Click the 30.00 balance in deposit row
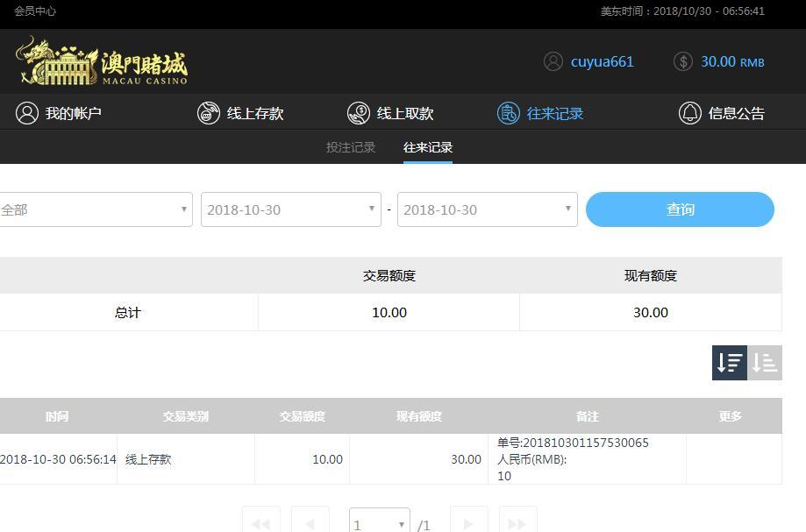 tap(467, 459)
